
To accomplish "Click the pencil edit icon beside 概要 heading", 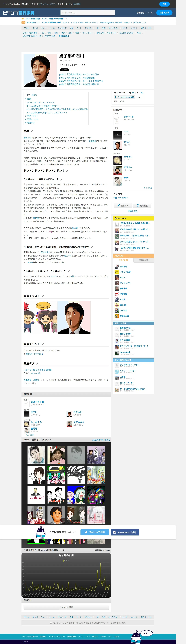I will click(x=32, y=131).
